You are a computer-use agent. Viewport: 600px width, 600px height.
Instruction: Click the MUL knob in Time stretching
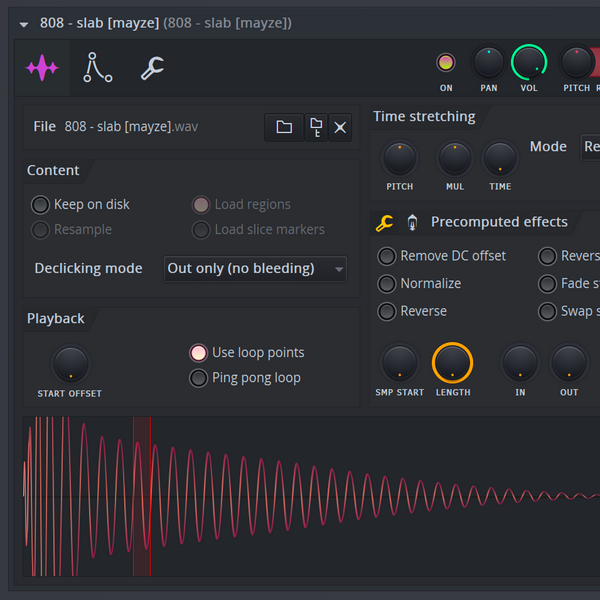455,158
